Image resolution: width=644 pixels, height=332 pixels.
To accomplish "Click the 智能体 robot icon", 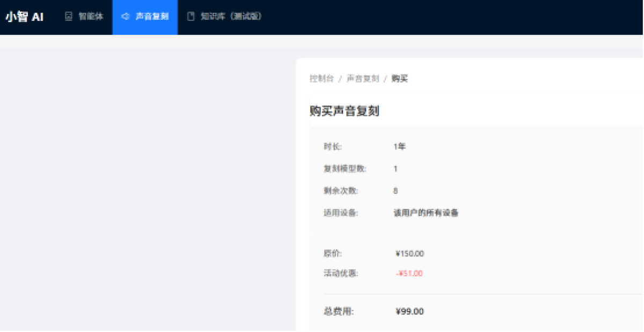I will [68, 17].
